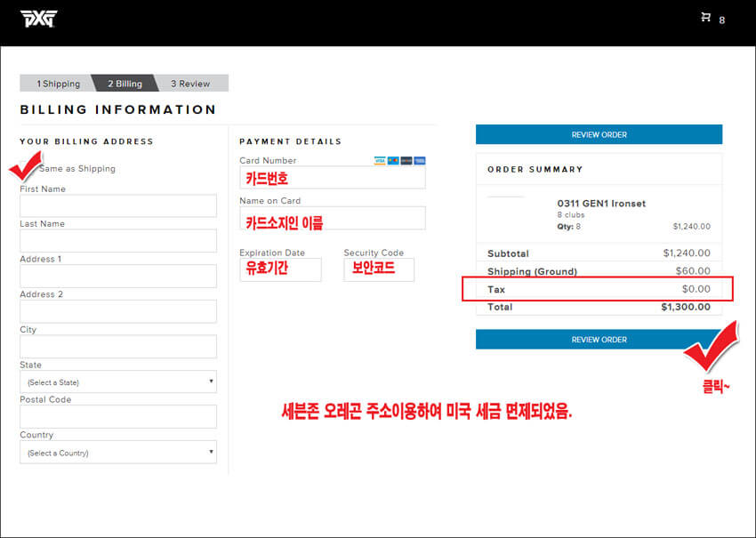Click the PXG logo in header
The width and height of the screenshot is (756, 538).
(x=38, y=19)
